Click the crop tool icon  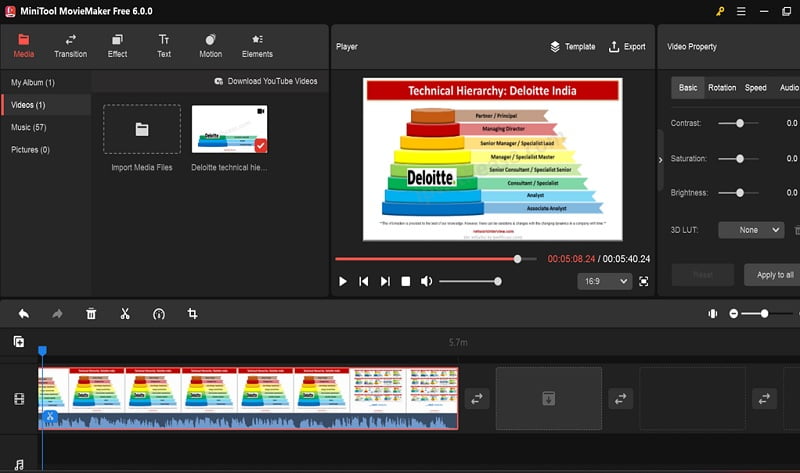[192, 314]
